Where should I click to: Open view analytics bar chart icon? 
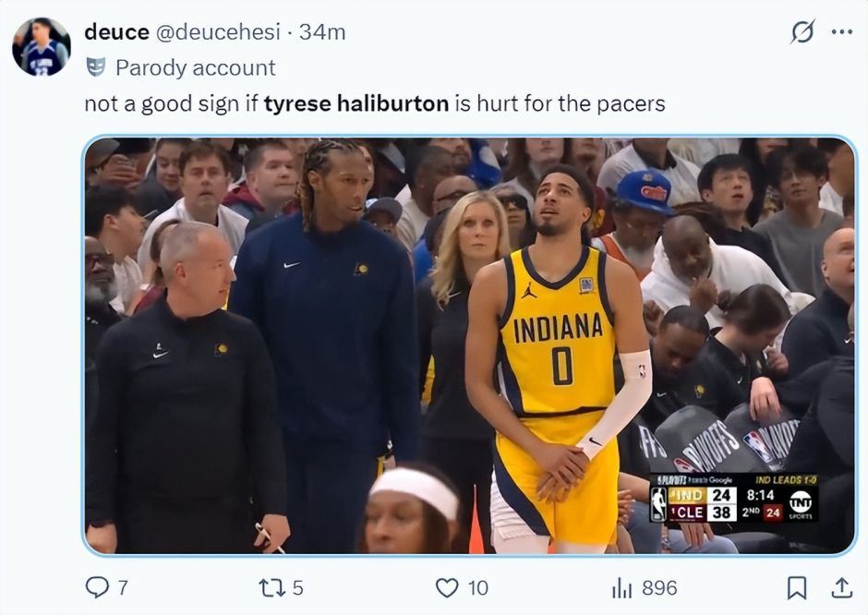click(621, 587)
